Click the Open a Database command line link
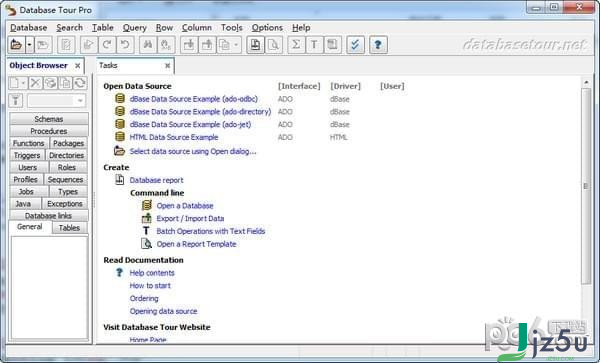The image size is (600, 363). 185,206
